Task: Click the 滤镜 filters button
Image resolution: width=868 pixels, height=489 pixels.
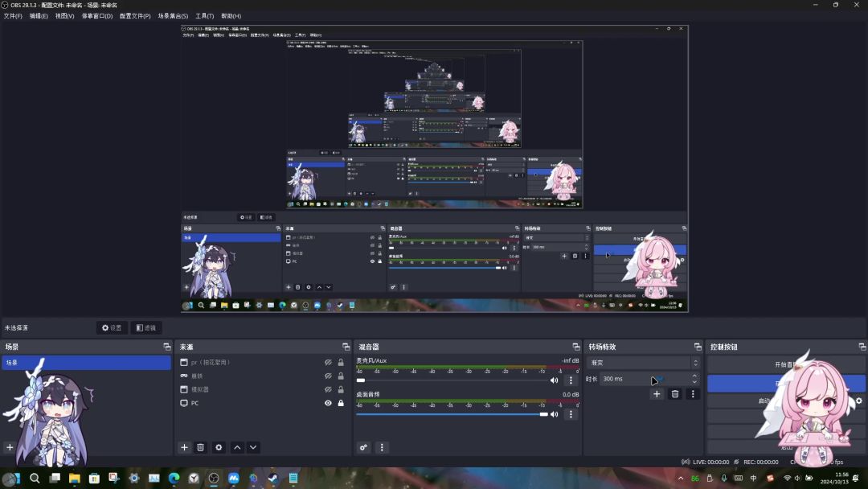Action: point(146,328)
